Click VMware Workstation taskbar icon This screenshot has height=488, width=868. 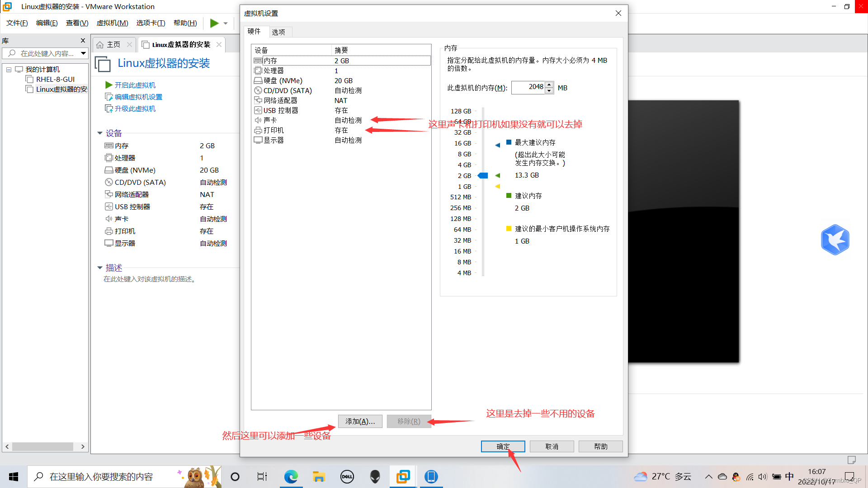[403, 477]
